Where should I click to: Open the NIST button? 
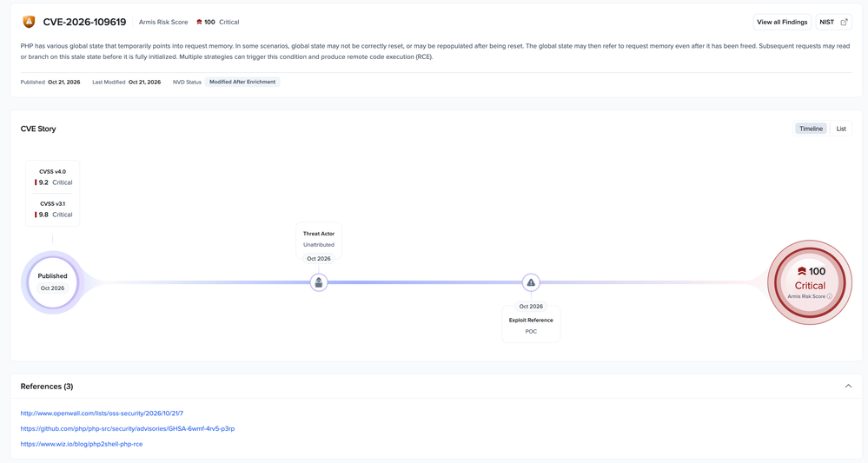point(833,22)
